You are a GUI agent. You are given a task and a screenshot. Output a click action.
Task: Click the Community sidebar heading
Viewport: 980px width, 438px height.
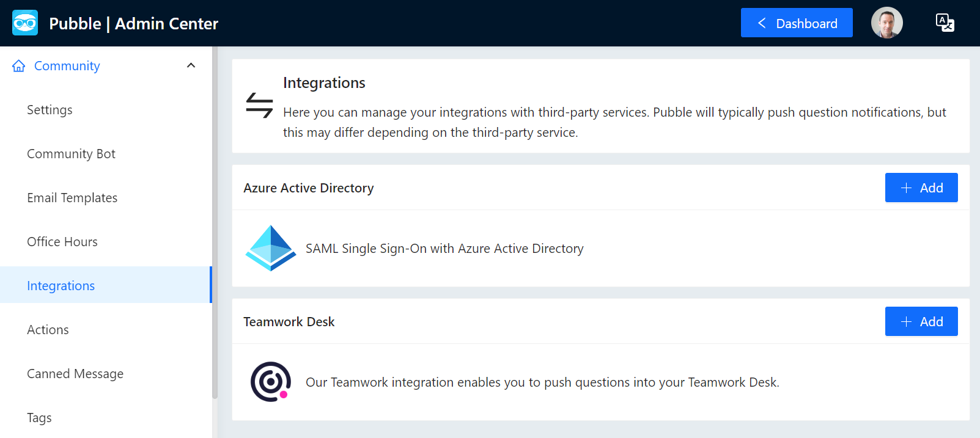pos(67,66)
